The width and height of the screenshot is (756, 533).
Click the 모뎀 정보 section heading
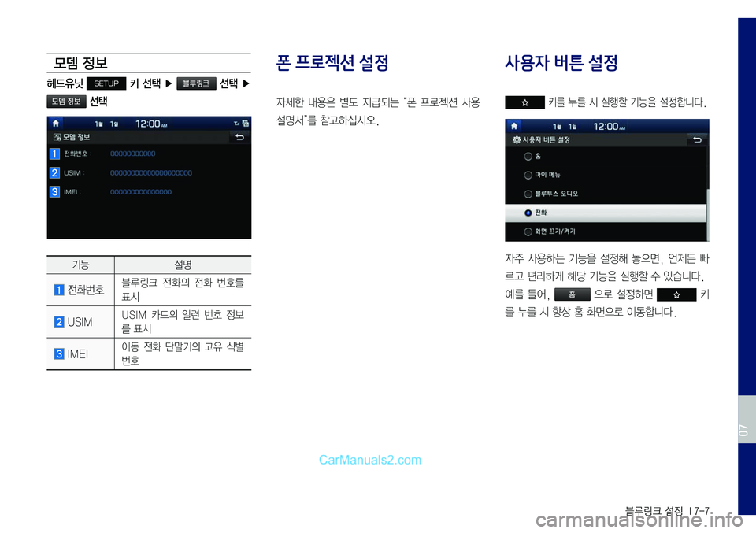(x=80, y=63)
